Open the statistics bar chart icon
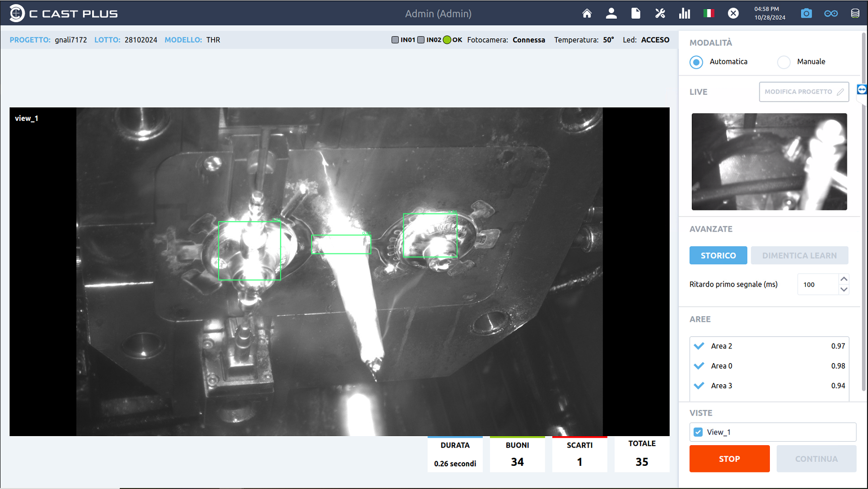The width and height of the screenshot is (868, 489). click(x=685, y=13)
